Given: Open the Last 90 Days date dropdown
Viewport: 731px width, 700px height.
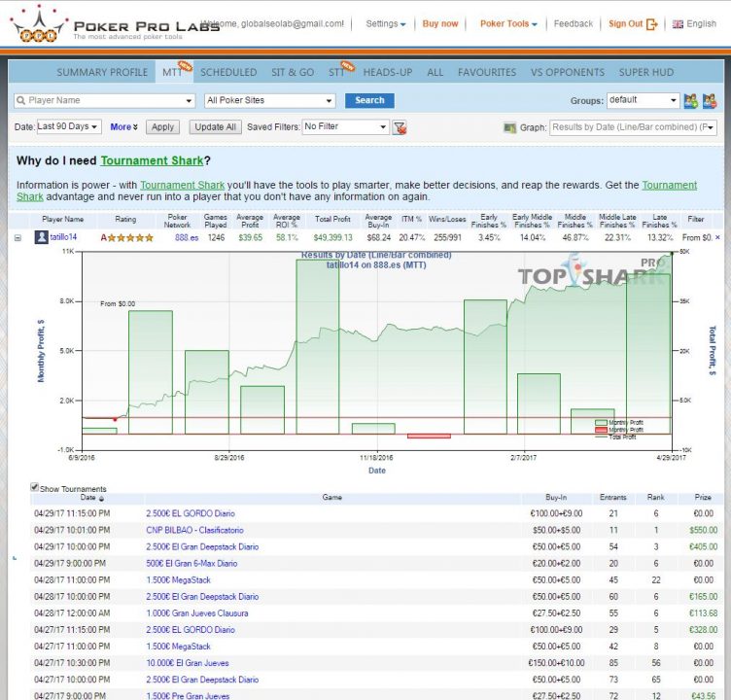Looking at the screenshot, I should click(x=68, y=126).
